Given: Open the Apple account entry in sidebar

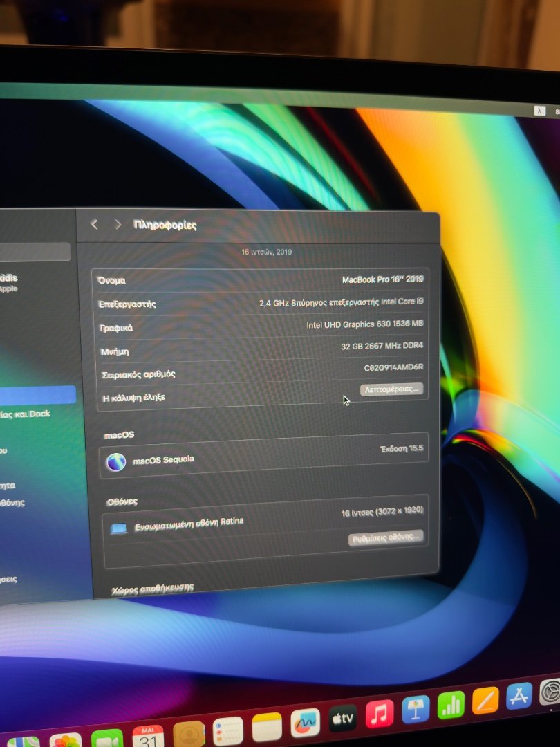Looking at the screenshot, I should tap(9, 282).
